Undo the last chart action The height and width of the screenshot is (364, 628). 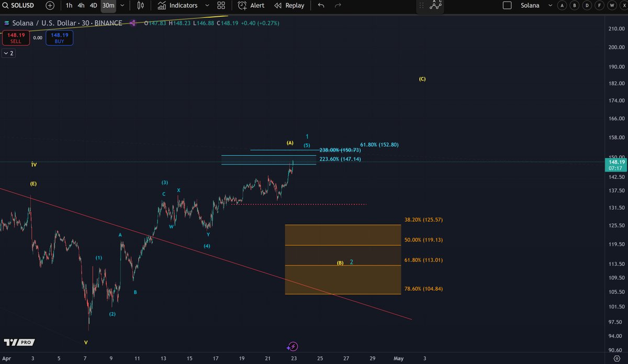point(321,6)
